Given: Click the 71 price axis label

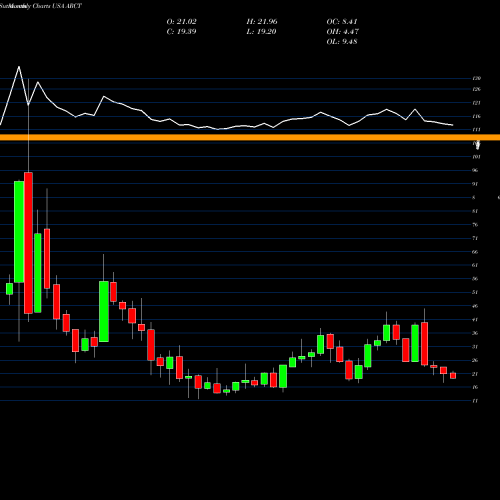Looking at the screenshot, I should [475, 238].
